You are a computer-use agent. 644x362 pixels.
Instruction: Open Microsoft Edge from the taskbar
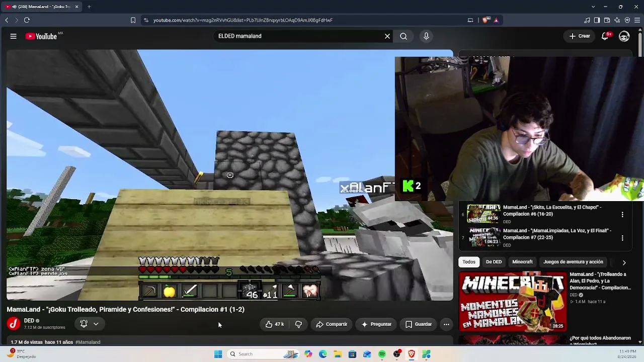coord(323,354)
